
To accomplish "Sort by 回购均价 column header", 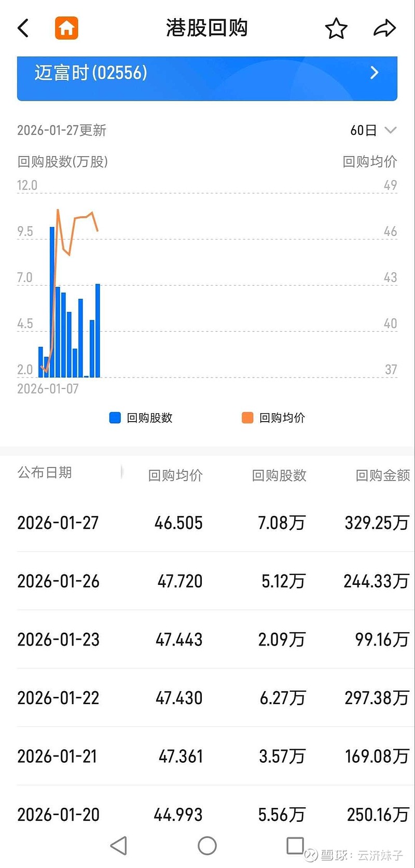I will pyautogui.click(x=175, y=475).
